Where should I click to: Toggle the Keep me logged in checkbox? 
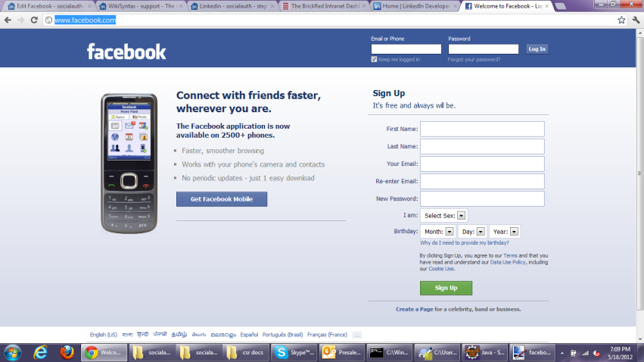[374, 59]
